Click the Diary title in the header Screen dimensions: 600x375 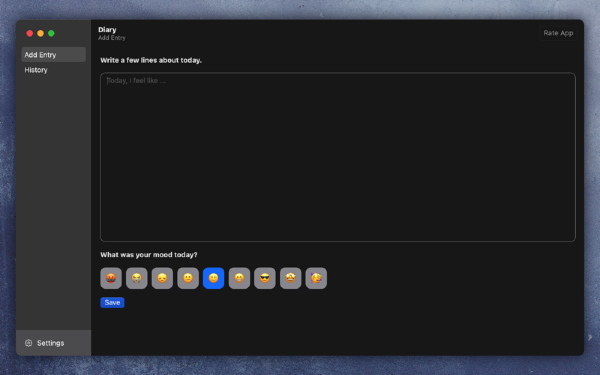tap(107, 29)
